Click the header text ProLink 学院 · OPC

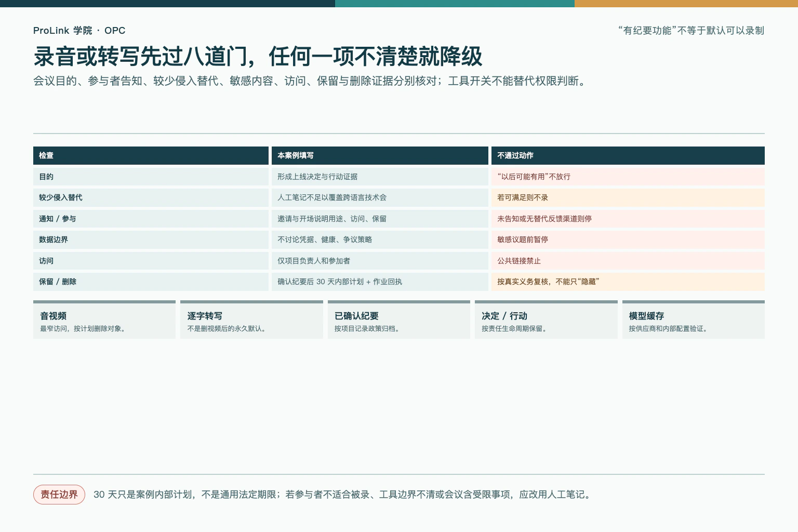(79, 31)
